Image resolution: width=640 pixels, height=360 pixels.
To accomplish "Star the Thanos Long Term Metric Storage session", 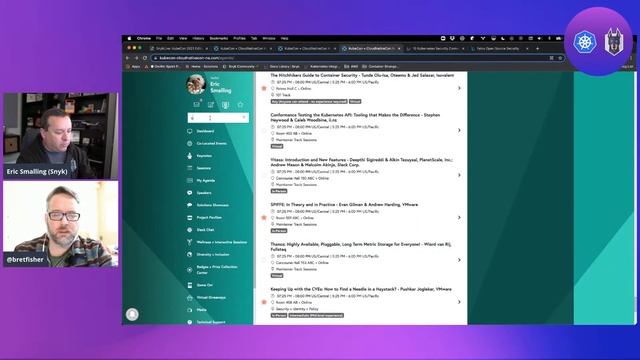I will [x=264, y=260].
